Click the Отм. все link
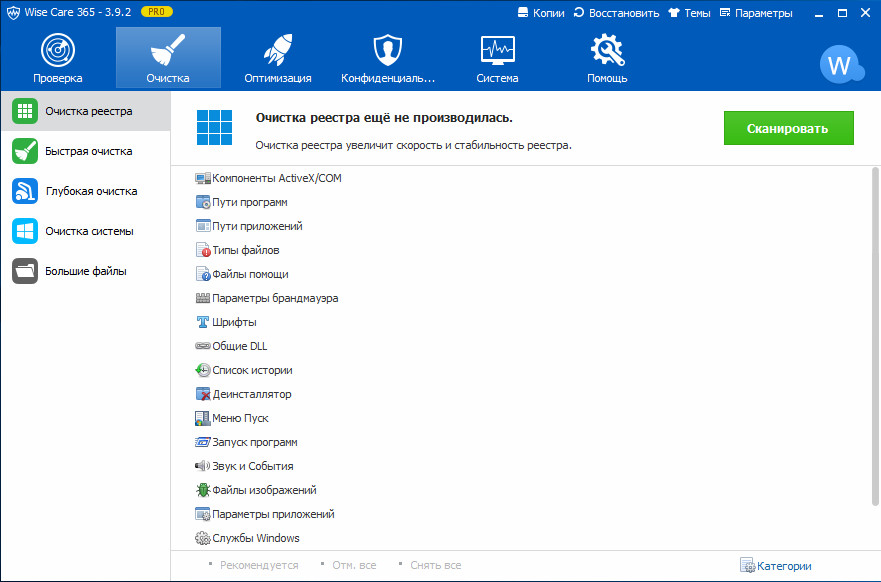 (354, 565)
